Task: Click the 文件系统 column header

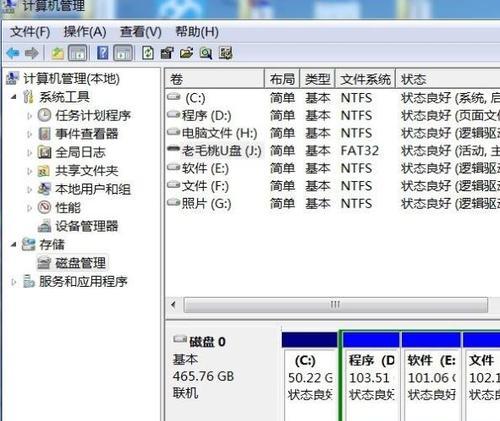Action: [x=365, y=79]
